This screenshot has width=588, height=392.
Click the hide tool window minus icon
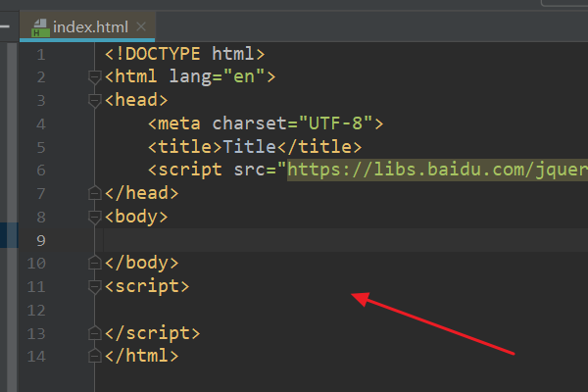5,26
